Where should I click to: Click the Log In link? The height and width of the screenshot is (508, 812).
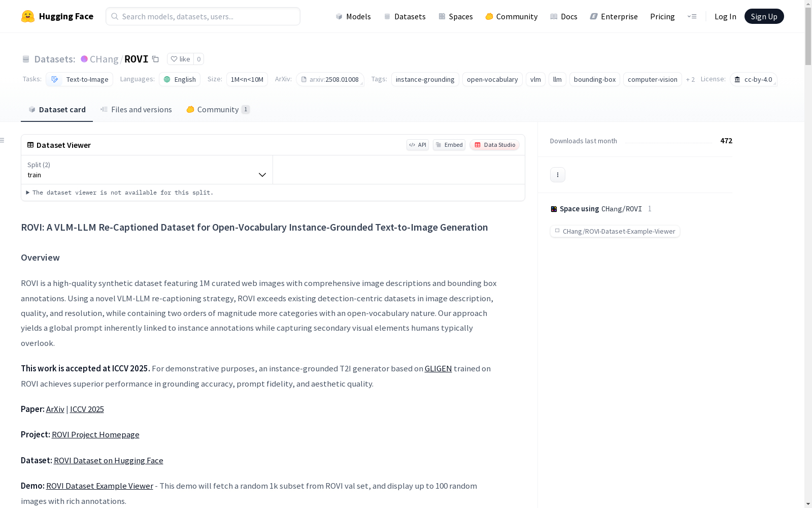click(x=725, y=16)
